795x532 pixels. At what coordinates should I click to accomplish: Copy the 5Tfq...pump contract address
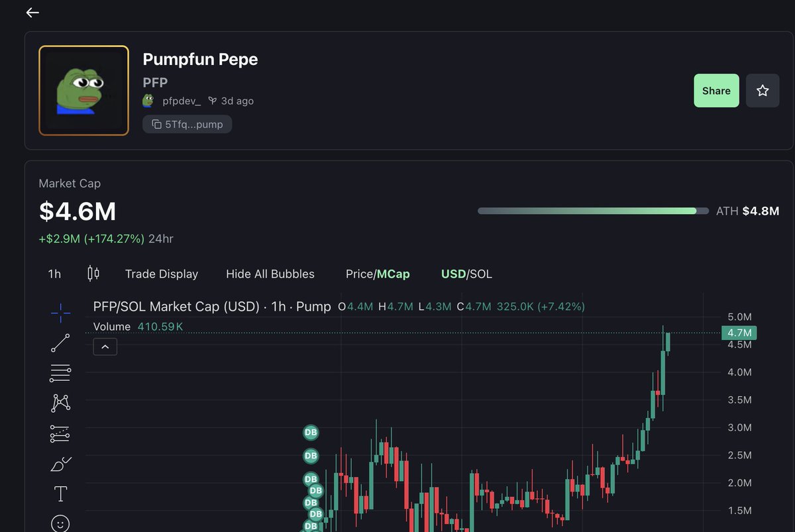pos(187,124)
